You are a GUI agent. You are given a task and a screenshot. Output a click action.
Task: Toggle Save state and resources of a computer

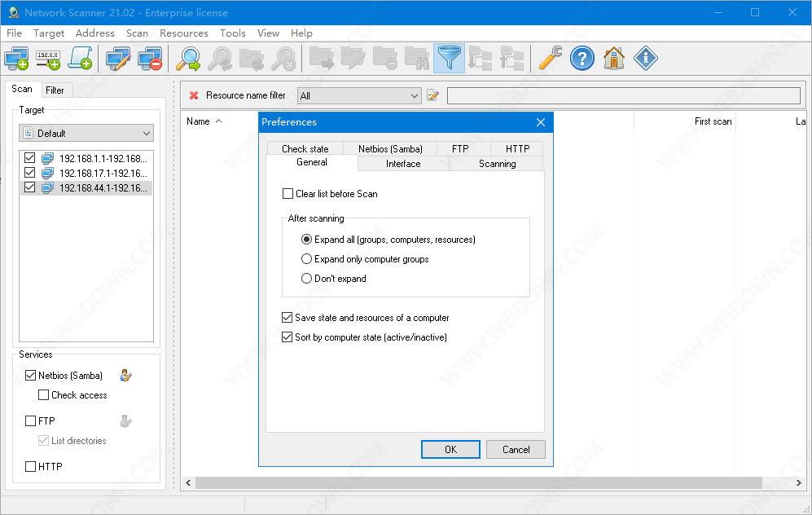(x=287, y=318)
